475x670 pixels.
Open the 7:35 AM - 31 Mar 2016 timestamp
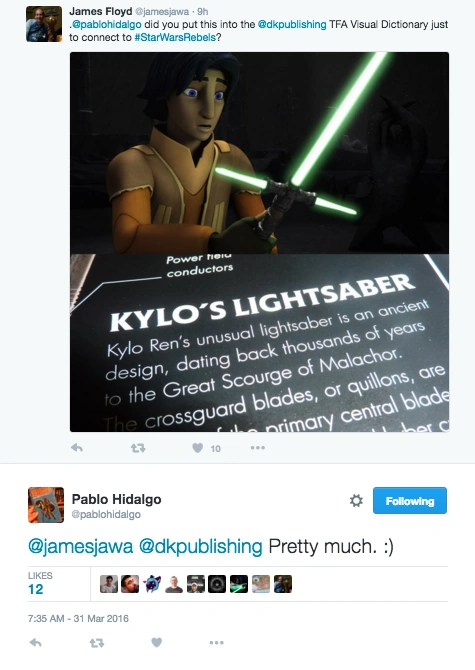pos(78,618)
